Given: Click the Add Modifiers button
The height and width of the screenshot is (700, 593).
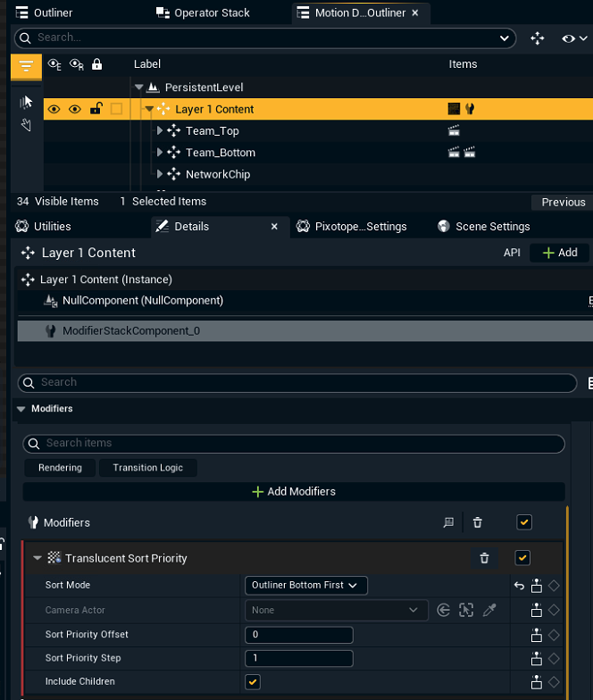Looking at the screenshot, I should pos(294,492).
